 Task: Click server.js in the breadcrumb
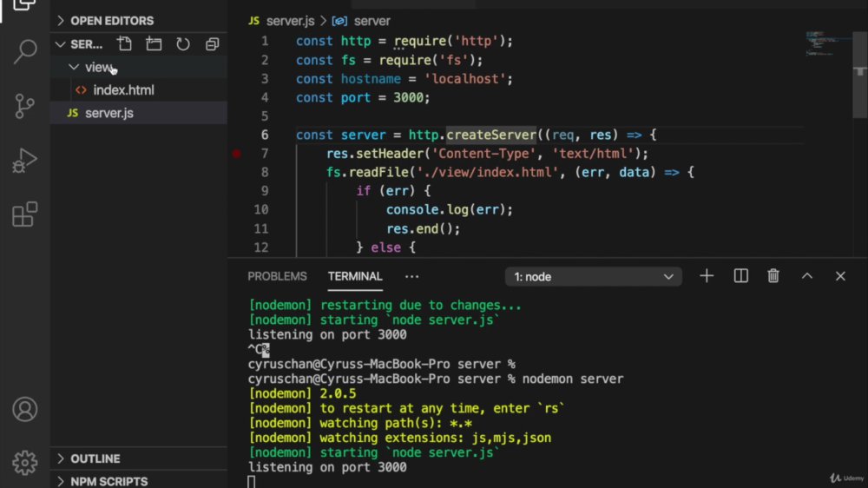tap(290, 21)
